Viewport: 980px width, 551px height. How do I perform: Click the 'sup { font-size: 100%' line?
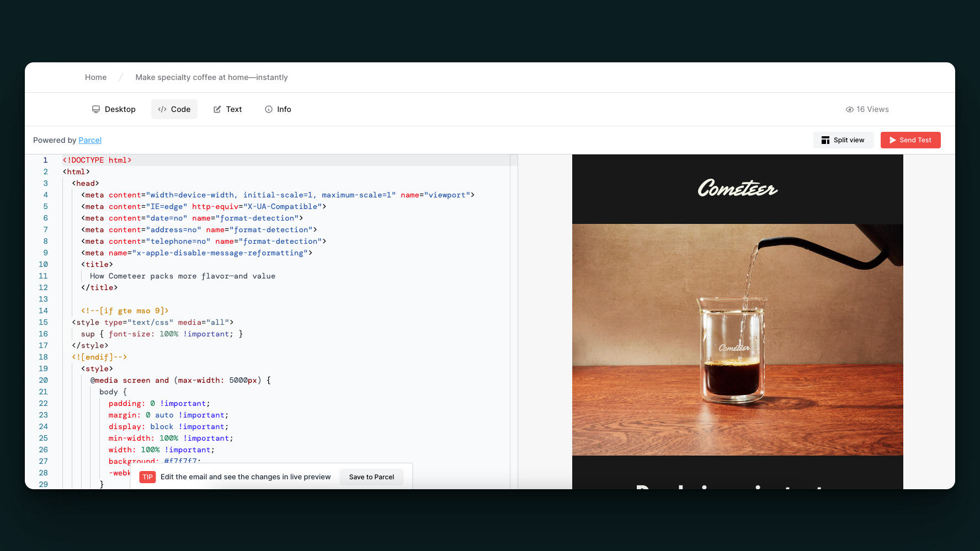162,334
